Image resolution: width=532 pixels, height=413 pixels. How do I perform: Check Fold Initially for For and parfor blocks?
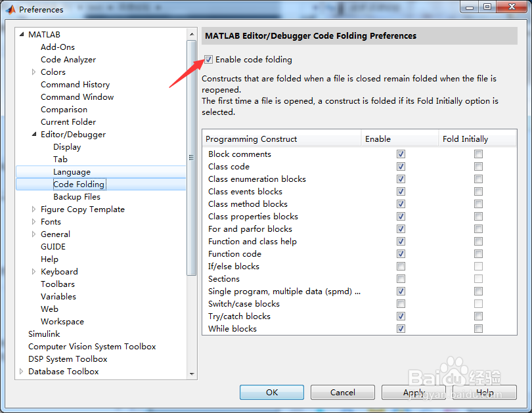(478, 229)
